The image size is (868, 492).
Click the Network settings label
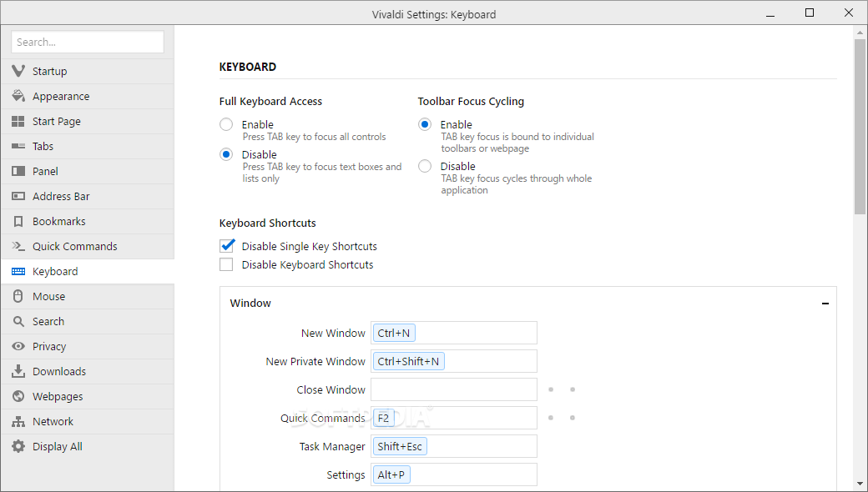pyautogui.click(x=53, y=421)
